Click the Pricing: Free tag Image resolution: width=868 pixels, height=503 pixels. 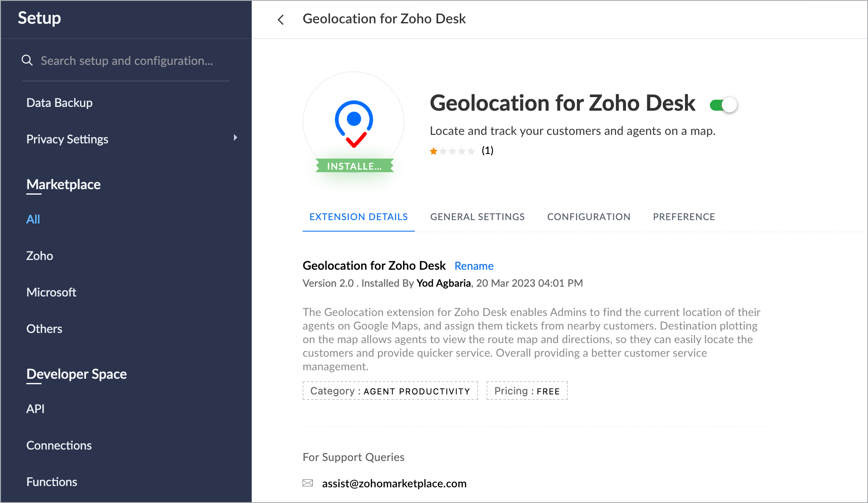click(527, 391)
